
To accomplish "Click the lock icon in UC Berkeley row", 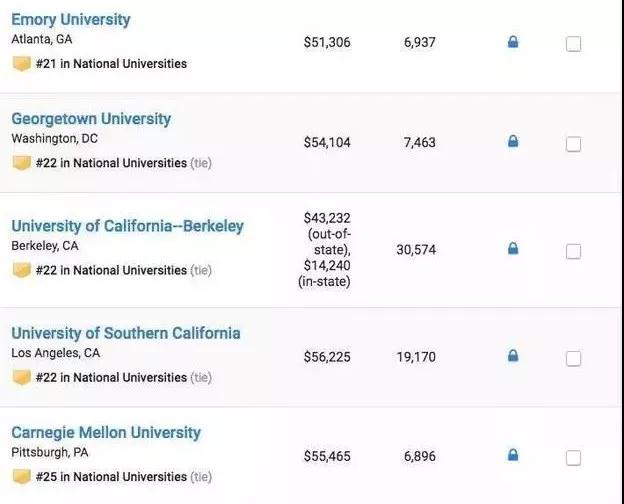I will click(x=513, y=248).
